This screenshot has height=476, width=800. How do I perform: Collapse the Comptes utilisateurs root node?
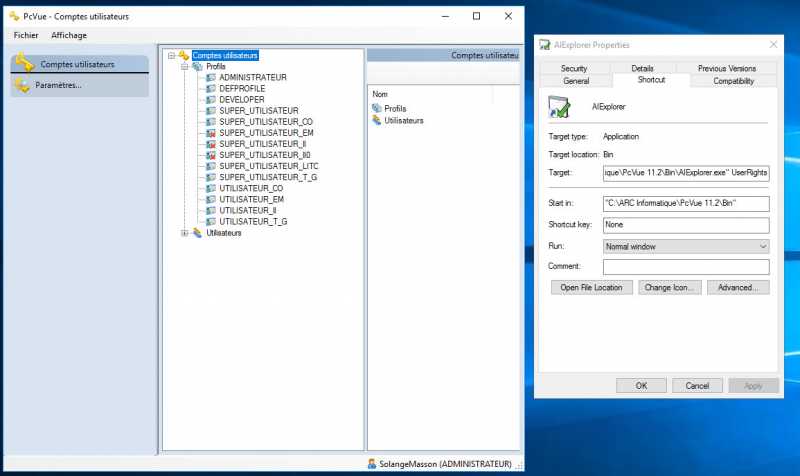click(x=171, y=56)
